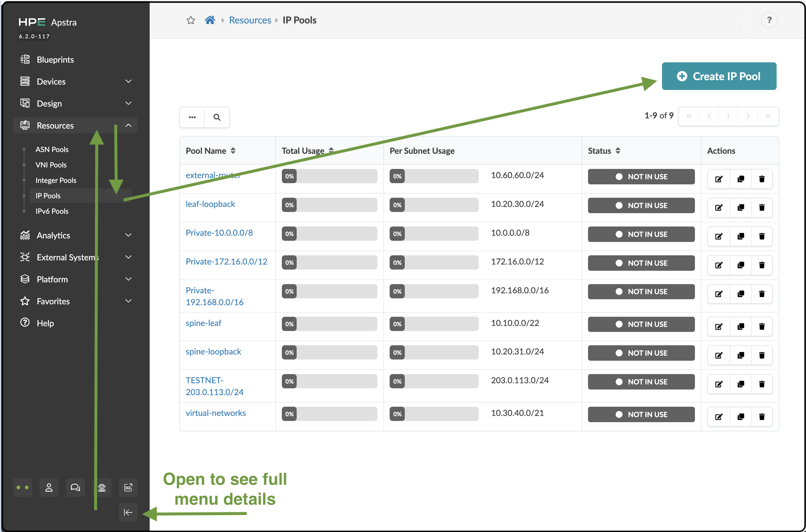Image resolution: width=806 pixels, height=532 pixels.
Task: Expand the Favorites menu chevron
Action: (x=128, y=301)
